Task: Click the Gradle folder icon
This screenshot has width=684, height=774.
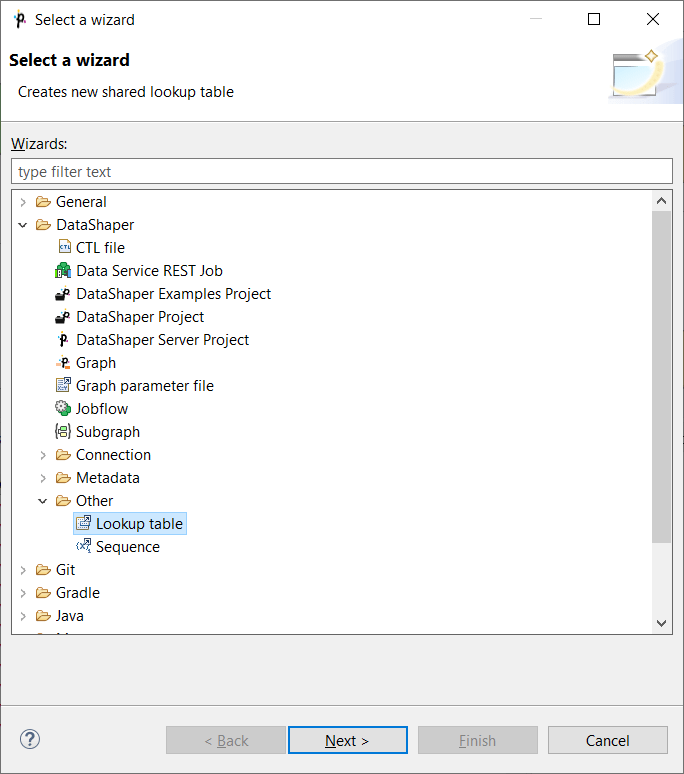Action: pyautogui.click(x=43, y=593)
